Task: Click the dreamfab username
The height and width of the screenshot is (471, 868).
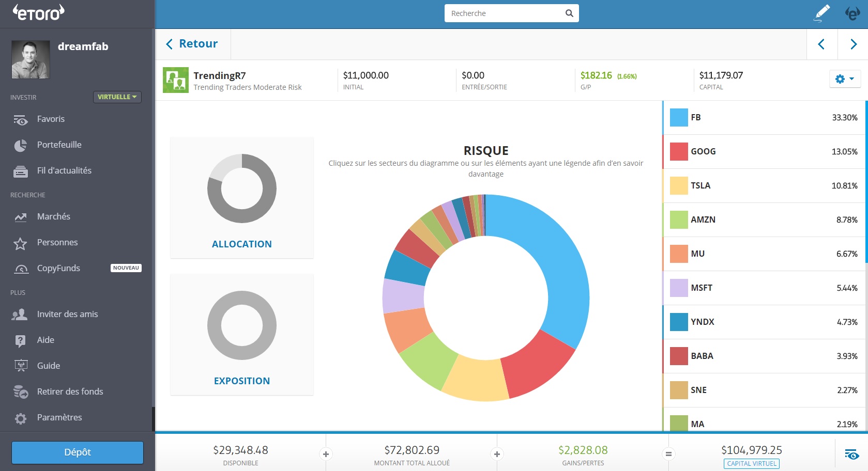Action: [x=83, y=46]
